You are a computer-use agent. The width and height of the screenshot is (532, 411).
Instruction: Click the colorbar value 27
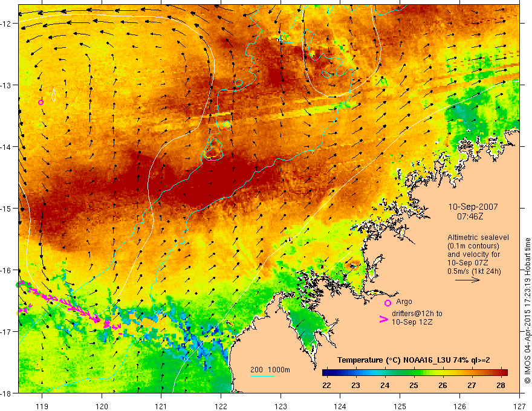pos(472,385)
